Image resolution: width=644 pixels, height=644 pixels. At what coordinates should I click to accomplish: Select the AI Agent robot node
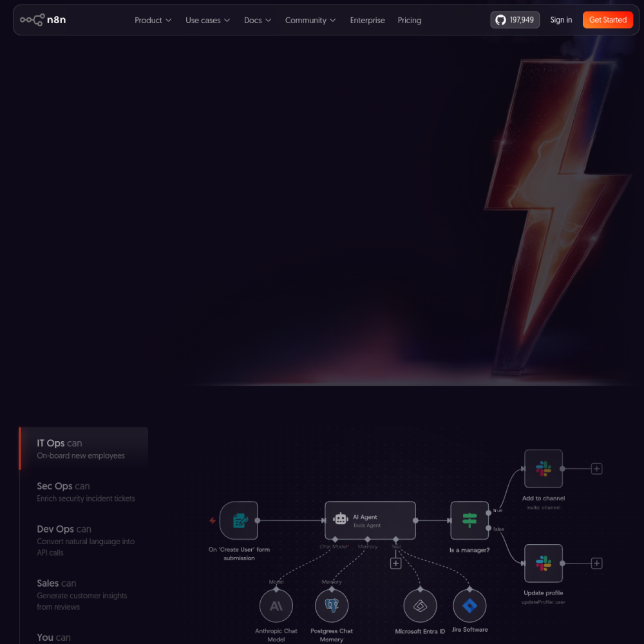pyautogui.click(x=370, y=520)
